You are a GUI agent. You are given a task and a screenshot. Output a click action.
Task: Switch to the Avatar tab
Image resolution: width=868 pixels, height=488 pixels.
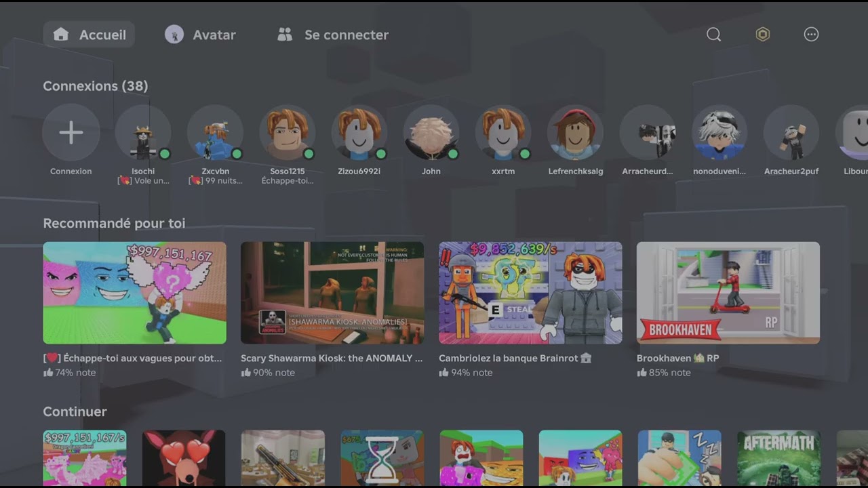200,35
